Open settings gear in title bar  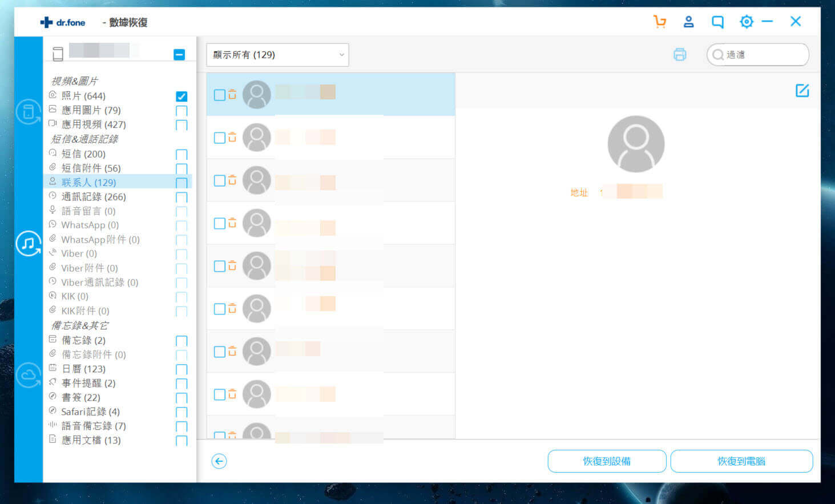[x=746, y=22]
